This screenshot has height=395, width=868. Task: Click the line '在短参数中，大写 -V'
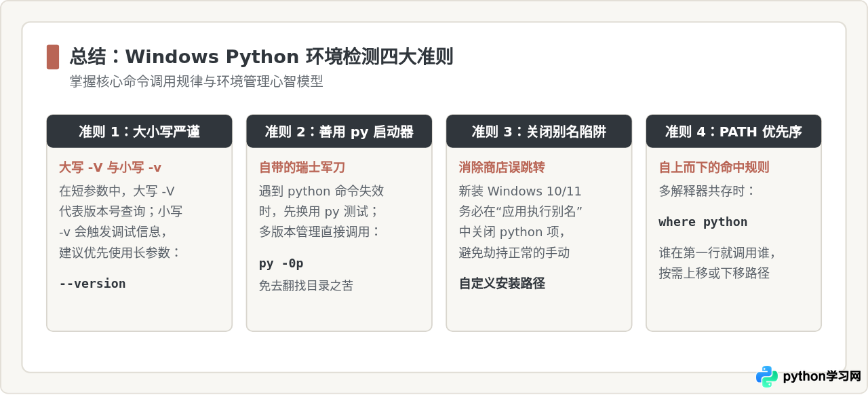point(117,191)
